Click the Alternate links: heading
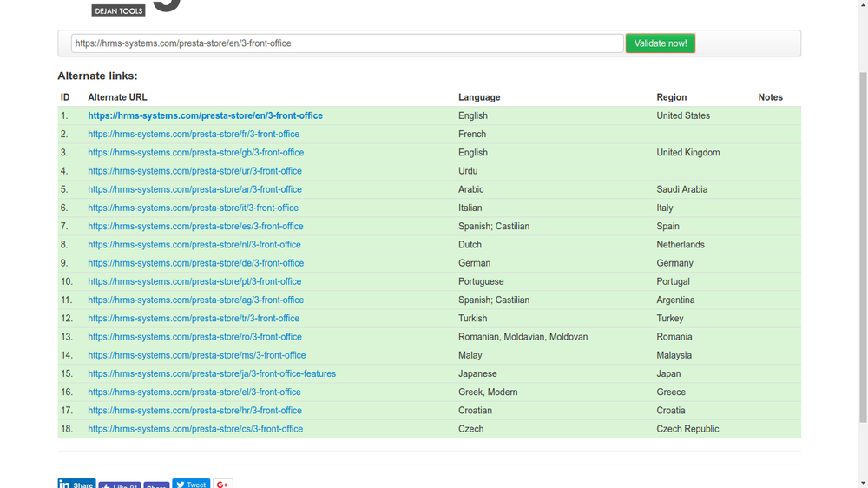Screen dimensions: 868x488 pyautogui.click(x=97, y=76)
